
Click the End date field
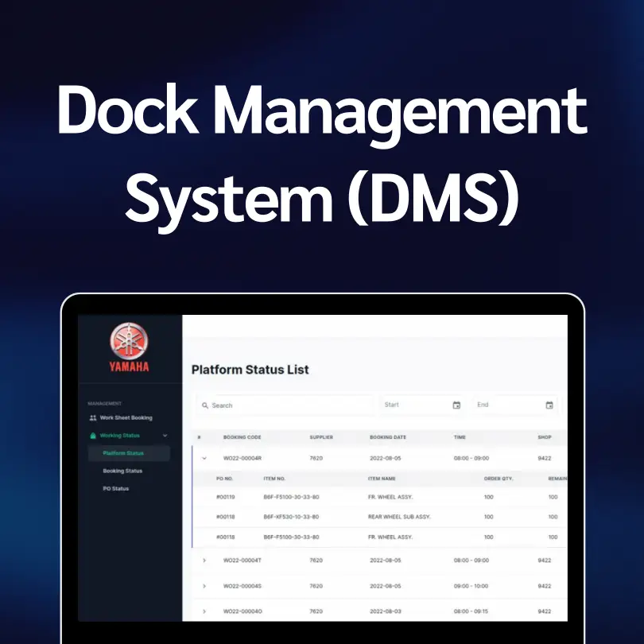pos(515,405)
